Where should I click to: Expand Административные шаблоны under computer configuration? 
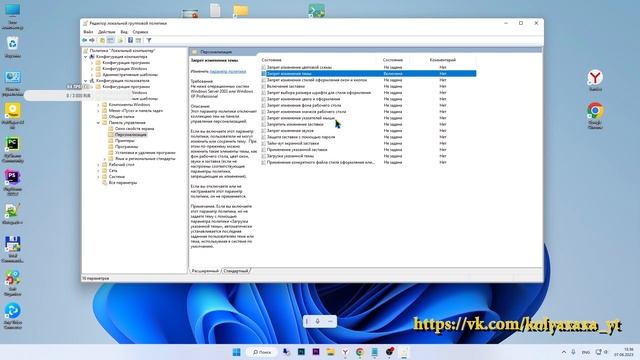tap(92, 75)
